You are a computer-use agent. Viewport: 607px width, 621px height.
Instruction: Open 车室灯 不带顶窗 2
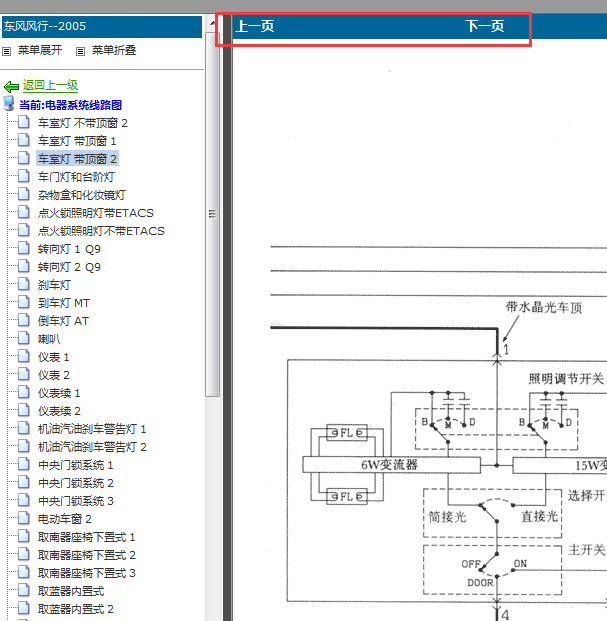pyautogui.click(x=83, y=123)
